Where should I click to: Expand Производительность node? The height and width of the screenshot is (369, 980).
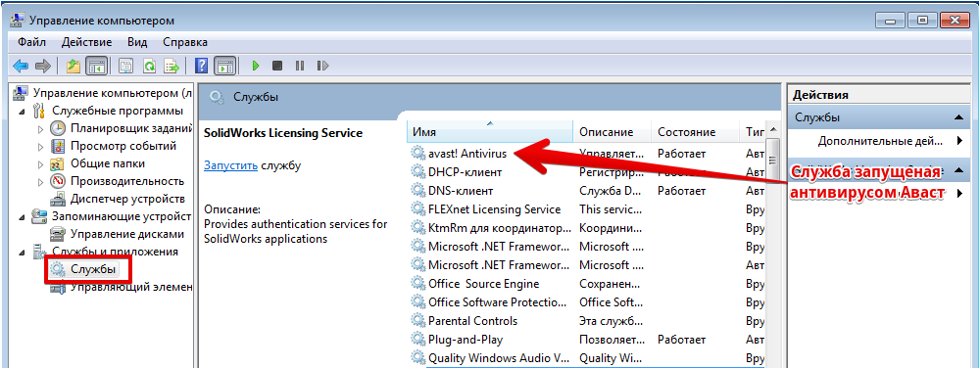coord(41,182)
